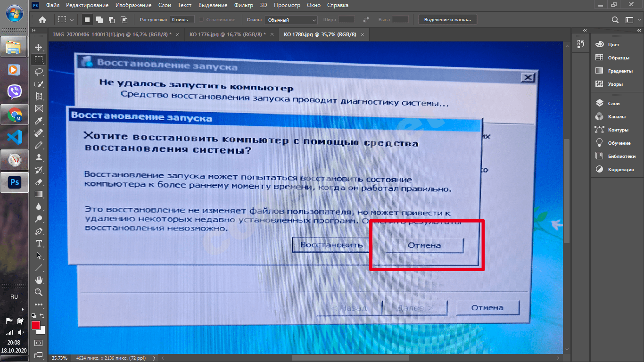Activate the Pen tool
Image resolution: width=644 pixels, height=362 pixels.
coord(39,231)
